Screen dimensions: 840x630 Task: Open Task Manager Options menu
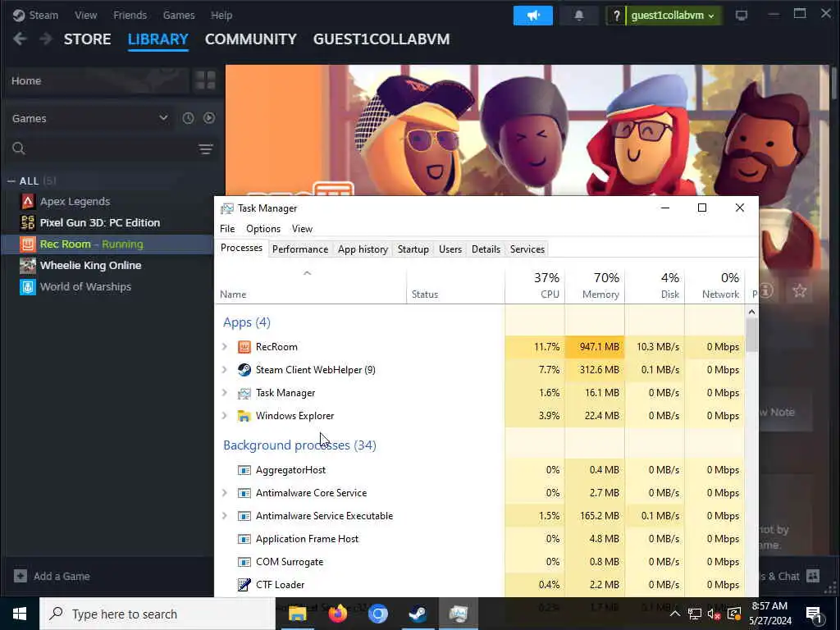pyautogui.click(x=263, y=229)
